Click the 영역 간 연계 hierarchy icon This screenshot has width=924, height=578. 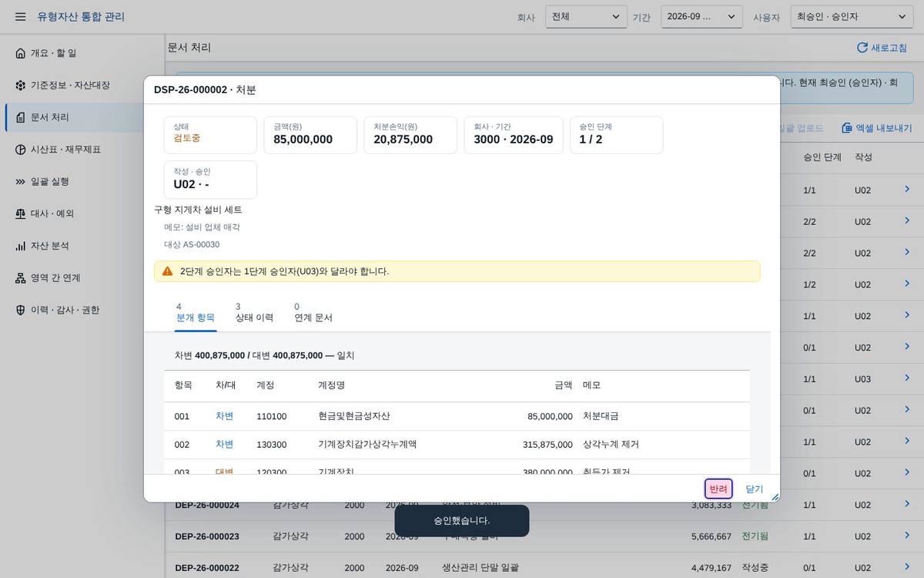(21, 278)
